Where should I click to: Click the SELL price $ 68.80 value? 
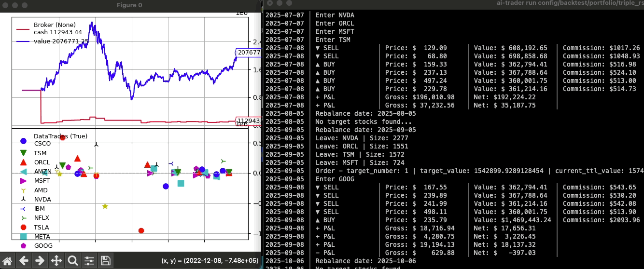(416, 56)
